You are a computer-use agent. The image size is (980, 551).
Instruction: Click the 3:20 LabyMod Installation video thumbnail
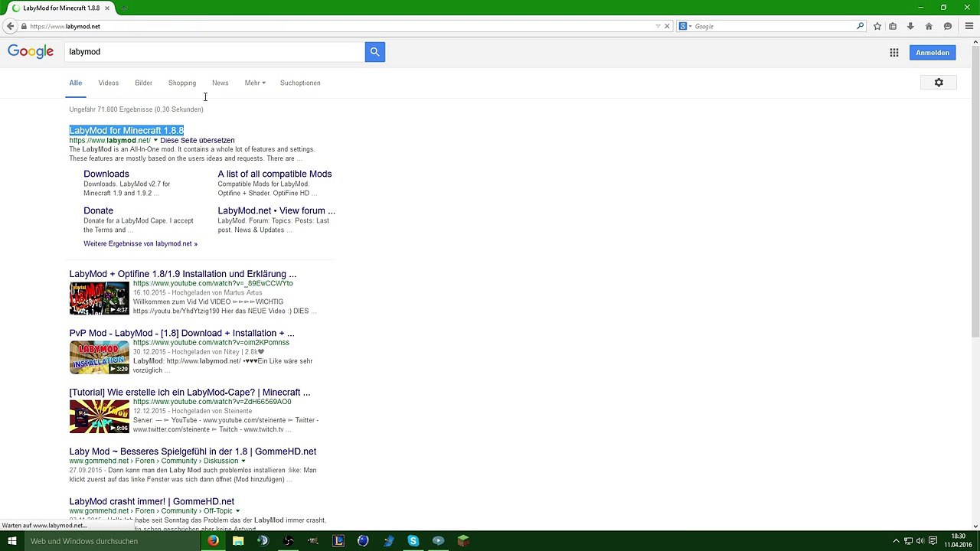(x=100, y=357)
